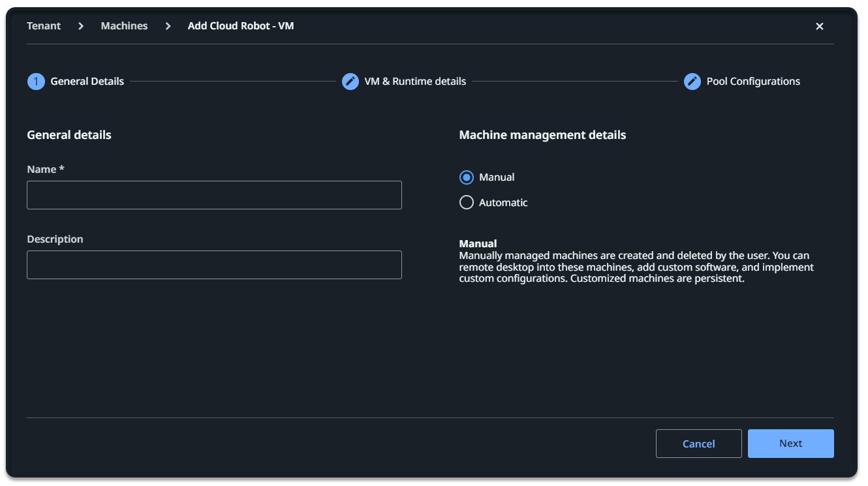Select the General Details step label

(x=87, y=81)
